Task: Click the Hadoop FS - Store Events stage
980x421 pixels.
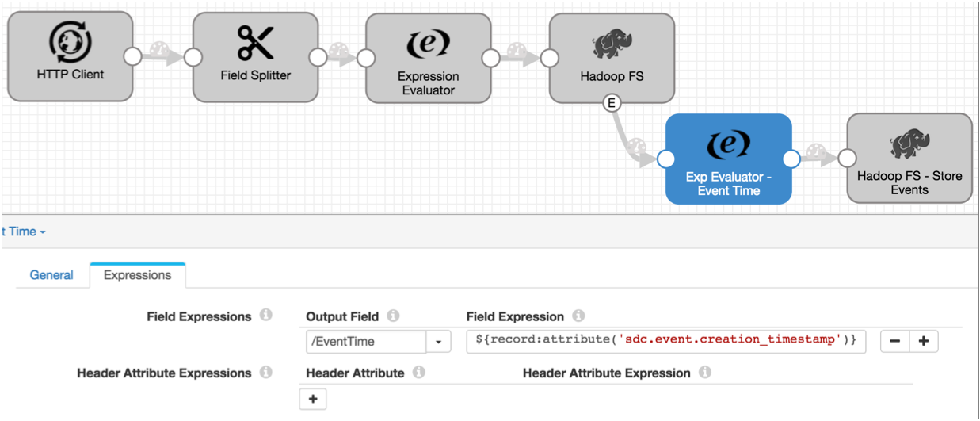Action: [x=909, y=159]
